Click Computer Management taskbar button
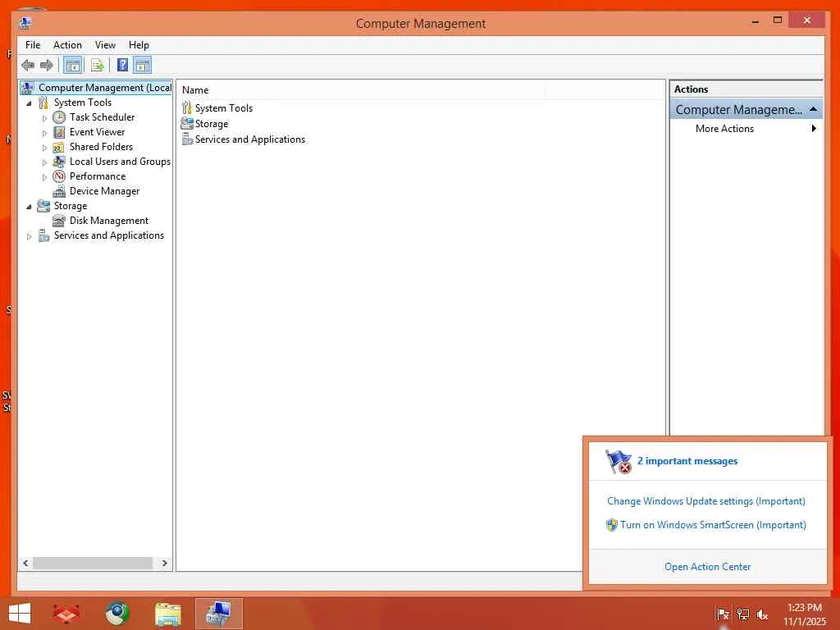Image resolution: width=840 pixels, height=630 pixels. tap(219, 614)
